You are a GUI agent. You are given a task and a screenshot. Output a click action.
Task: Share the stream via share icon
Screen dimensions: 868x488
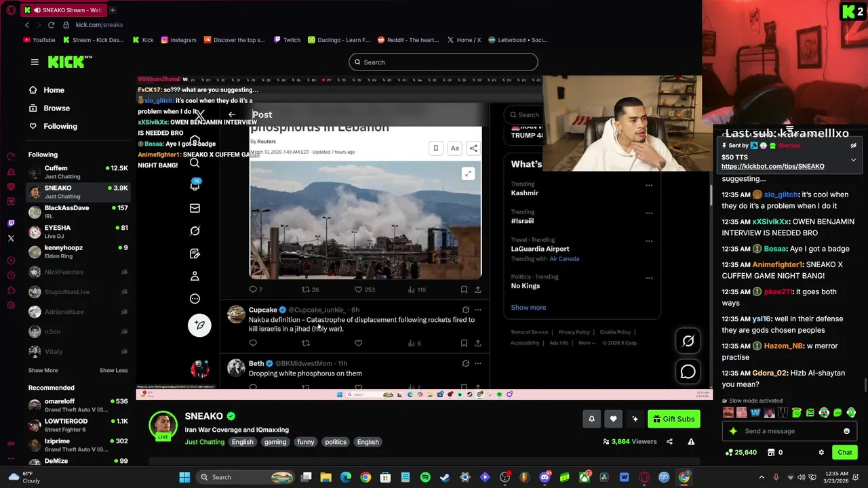click(x=669, y=441)
